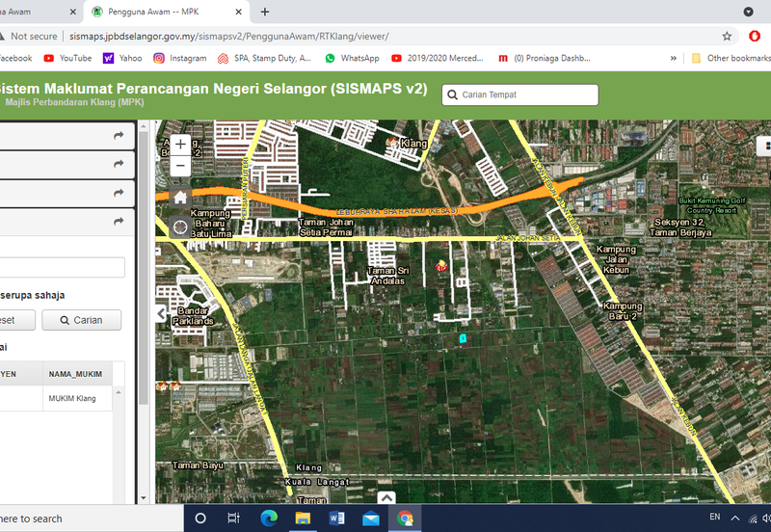Expand the fourth panel's arrow
Viewport: 771px width, 532px height.
[x=119, y=221]
